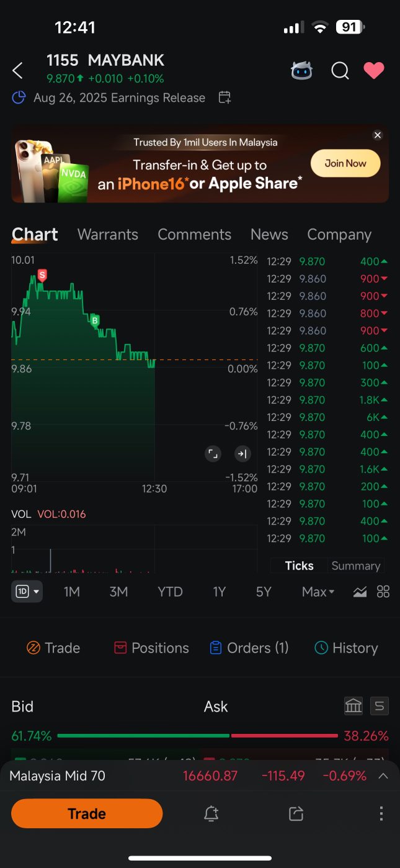Tap the tick row with 300 volume
Viewport: 400px width, 868px height.
pos(327,382)
